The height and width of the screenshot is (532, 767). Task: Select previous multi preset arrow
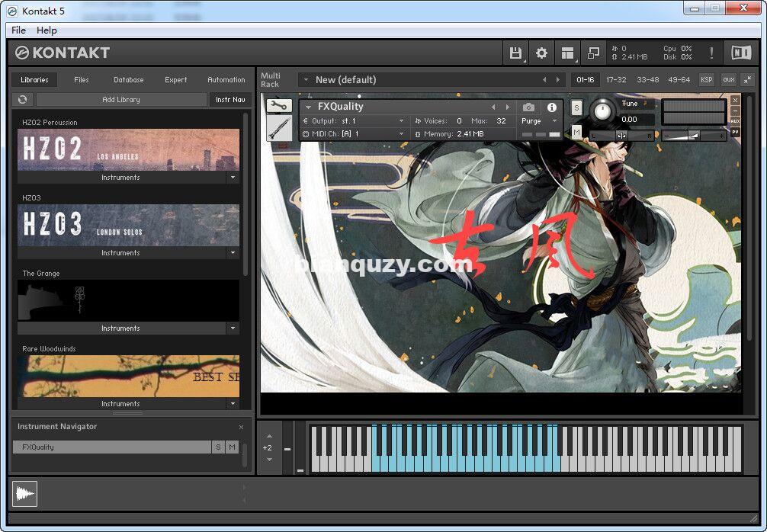pyautogui.click(x=544, y=80)
